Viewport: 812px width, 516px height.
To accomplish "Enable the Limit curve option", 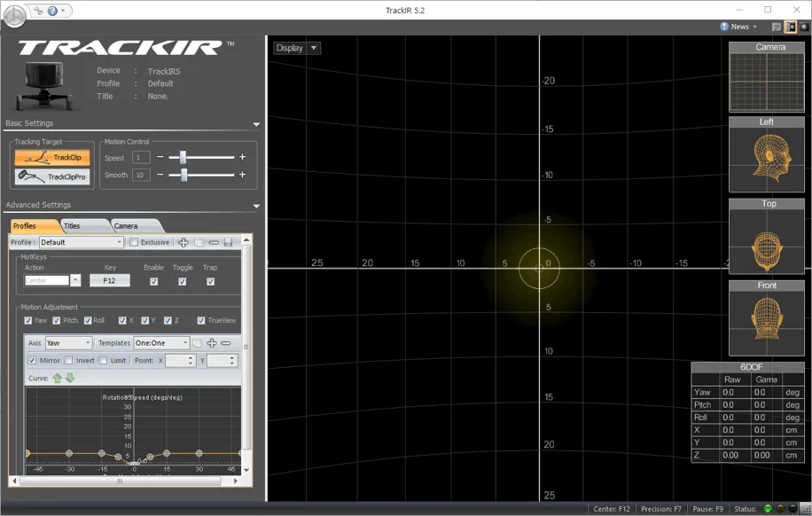I will tap(103, 360).
